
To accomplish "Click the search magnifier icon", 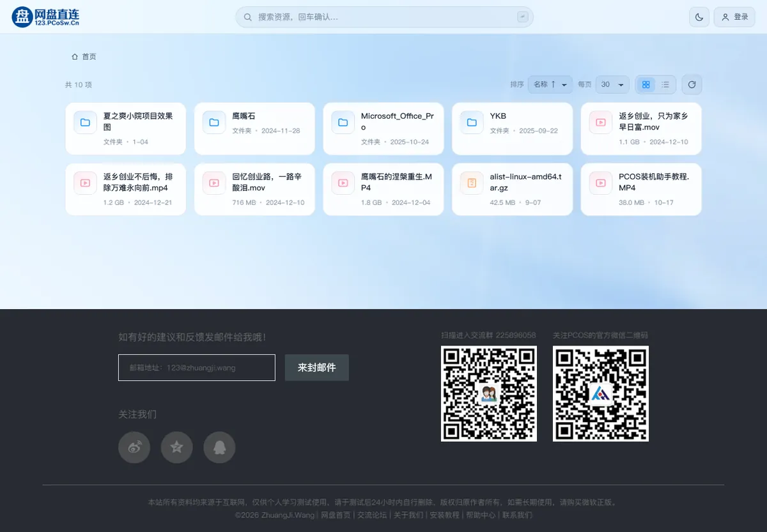I will coord(247,17).
